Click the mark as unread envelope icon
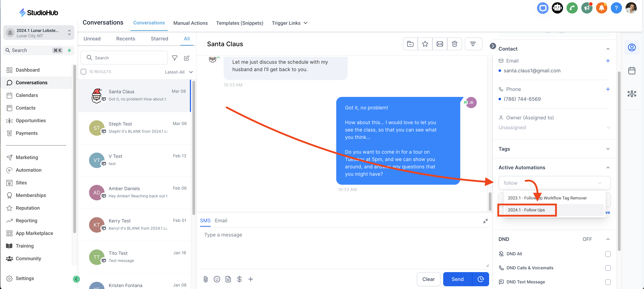The image size is (644, 289). pyautogui.click(x=440, y=44)
